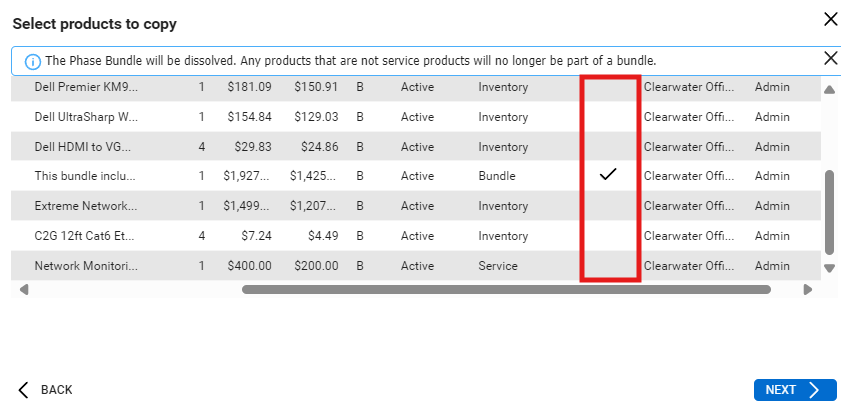Click the arrow icon on NEXT button
Image resolution: width=848 pixels, height=416 pixels.
[x=815, y=390]
